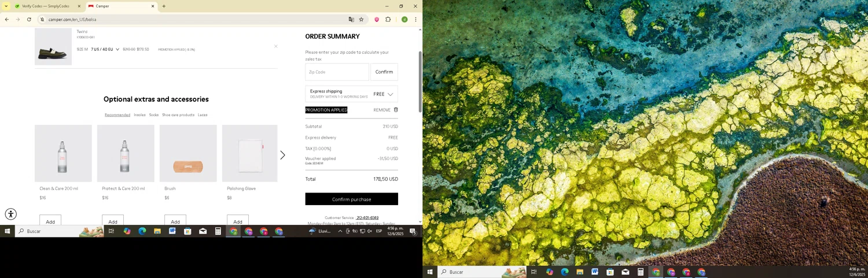Viewport: 868px width, 278px height.
Task: Open the Chrome profile avatar
Action: coord(404,19)
